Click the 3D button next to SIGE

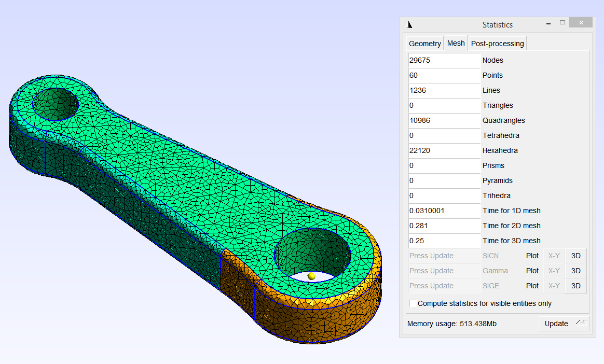pos(575,286)
